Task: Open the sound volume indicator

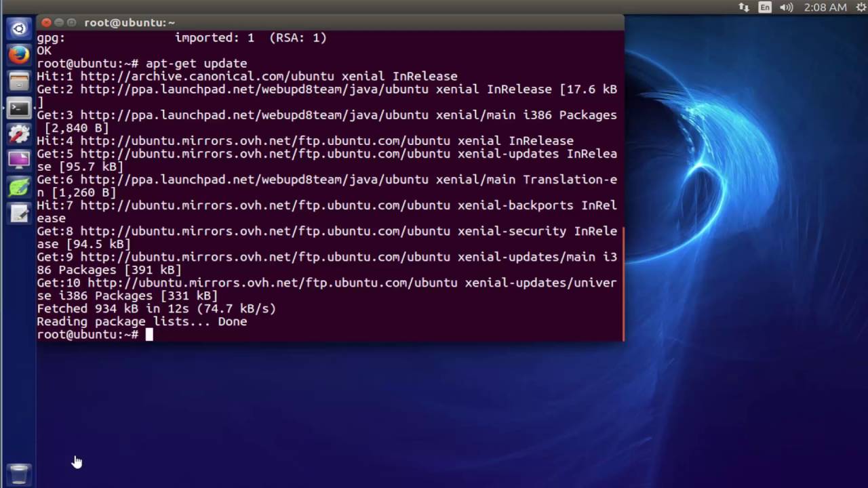Action: pyautogui.click(x=787, y=7)
